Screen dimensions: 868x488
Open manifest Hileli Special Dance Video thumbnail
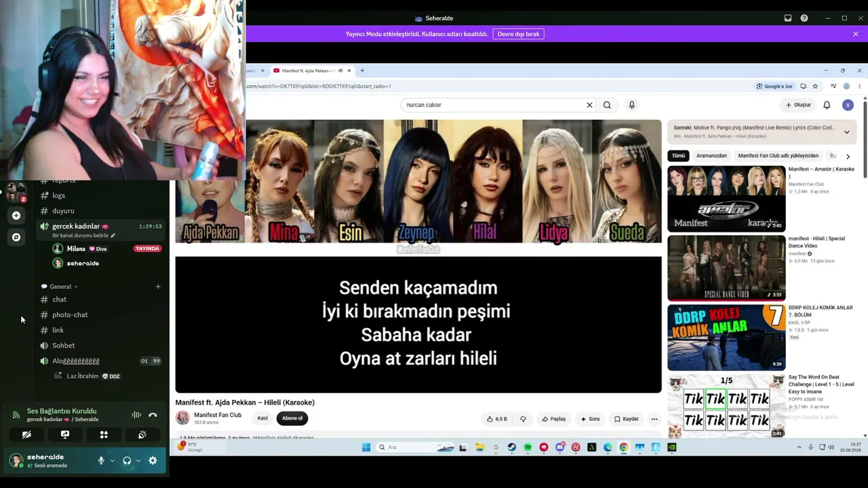(726, 268)
